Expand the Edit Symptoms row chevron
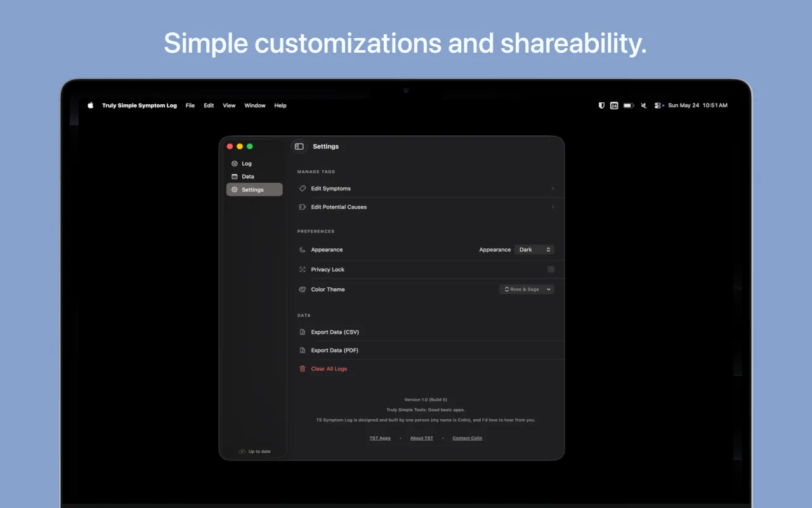 tap(553, 189)
